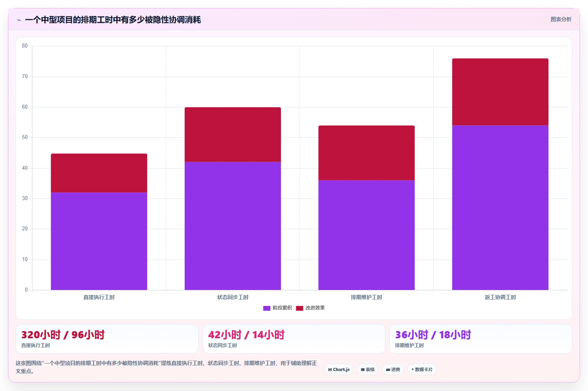Image resolution: width=588 pixels, height=391 pixels.
Task: Click the 数据卡片 tag chip
Action: pos(422,369)
